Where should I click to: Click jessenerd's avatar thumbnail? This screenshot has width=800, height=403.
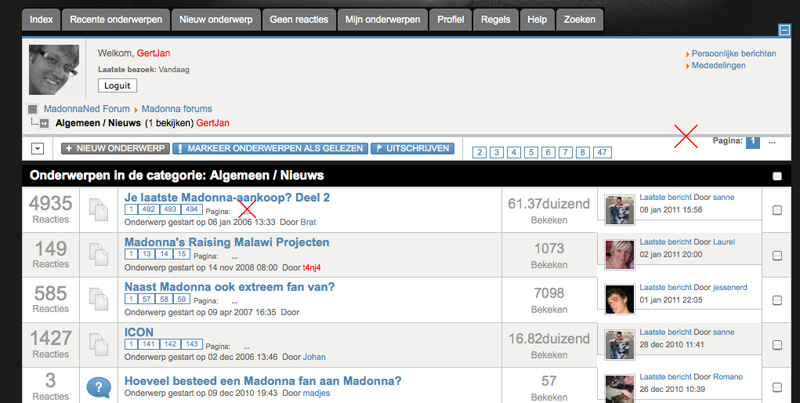[x=620, y=299]
